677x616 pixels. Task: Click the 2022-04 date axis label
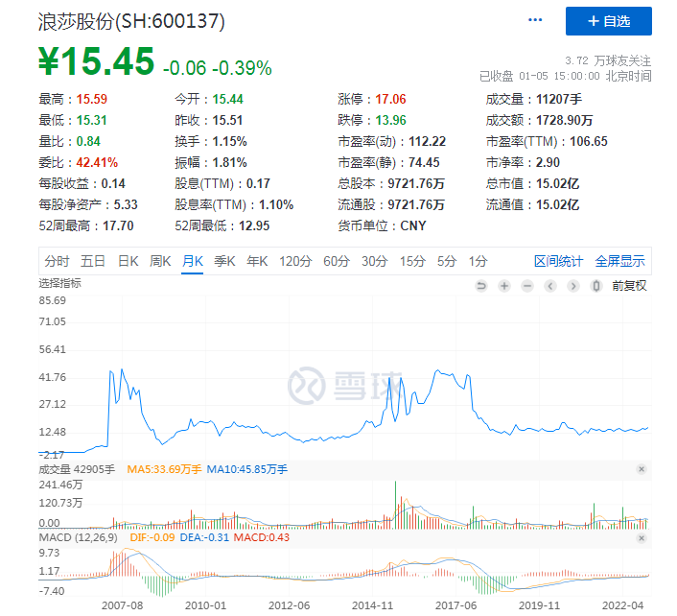pyautogui.click(x=623, y=606)
